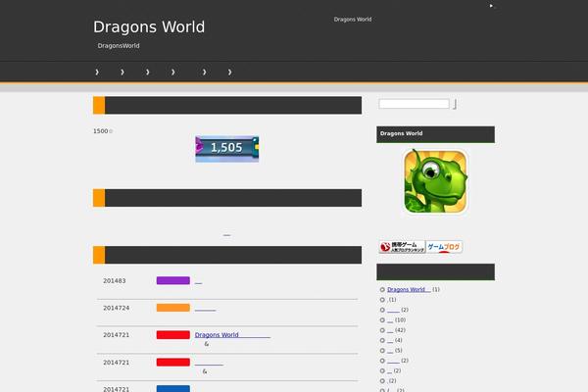Open the post link in the 2014724 row

point(205,309)
